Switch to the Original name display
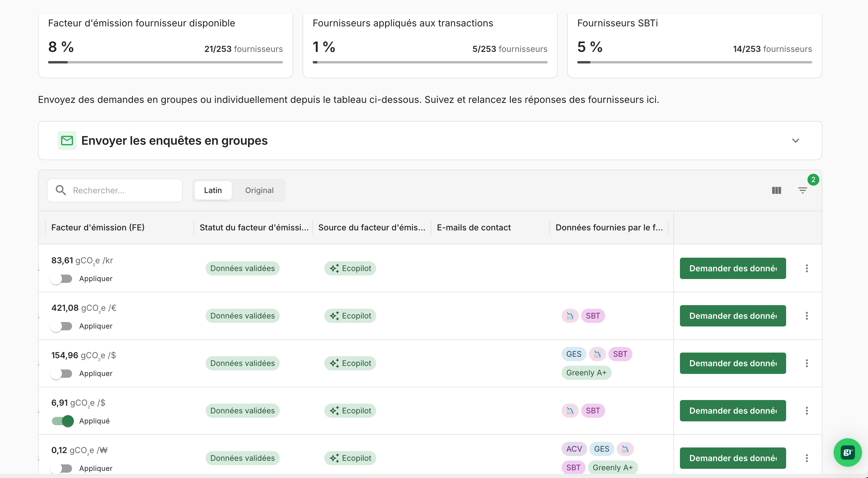 tap(259, 190)
